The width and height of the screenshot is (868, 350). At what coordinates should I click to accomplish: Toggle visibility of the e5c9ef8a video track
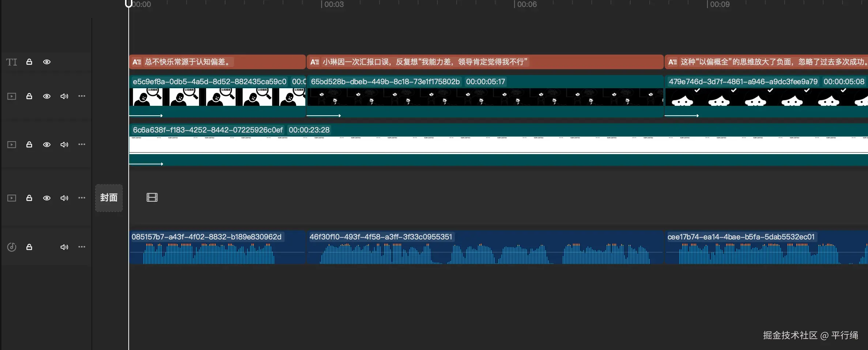[x=47, y=96]
